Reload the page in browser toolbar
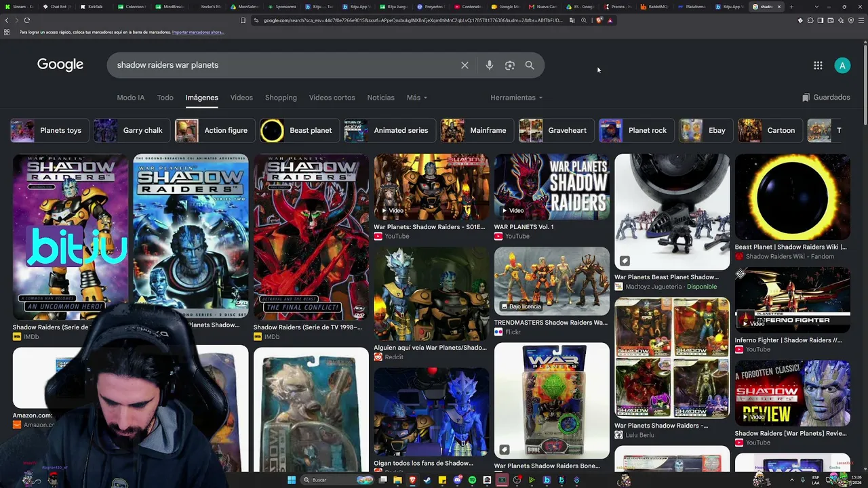 point(27,20)
